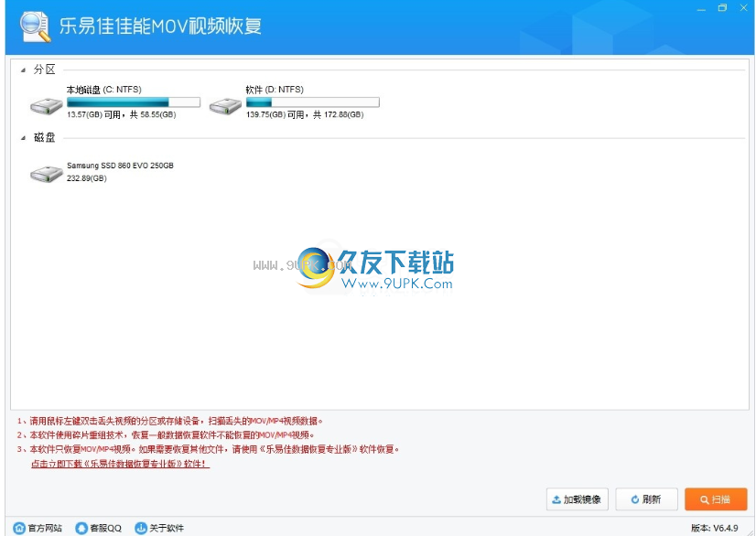Select the software D: drive icon
756x536 pixels.
[226, 106]
